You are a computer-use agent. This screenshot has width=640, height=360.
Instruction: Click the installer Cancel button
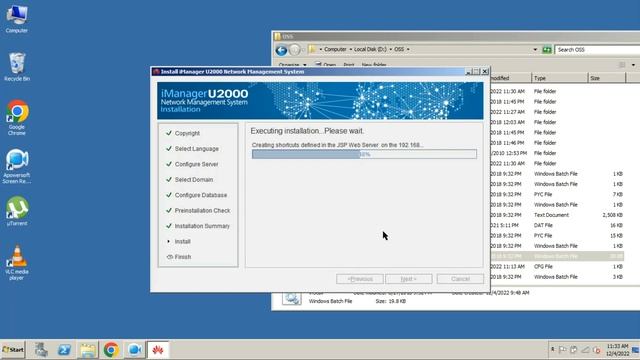(x=460, y=279)
